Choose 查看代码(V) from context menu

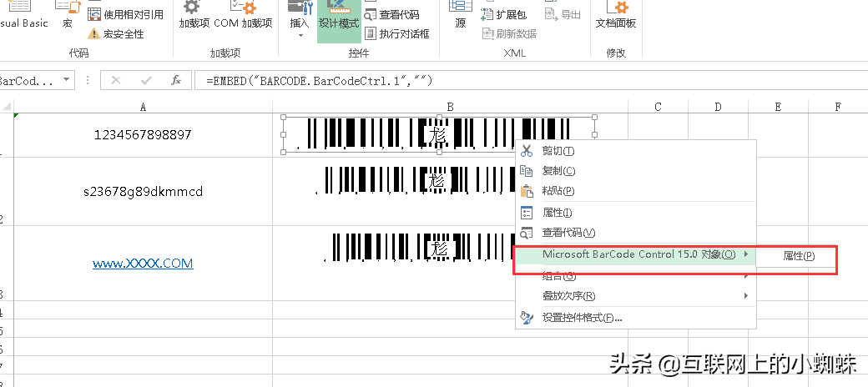tap(635, 233)
